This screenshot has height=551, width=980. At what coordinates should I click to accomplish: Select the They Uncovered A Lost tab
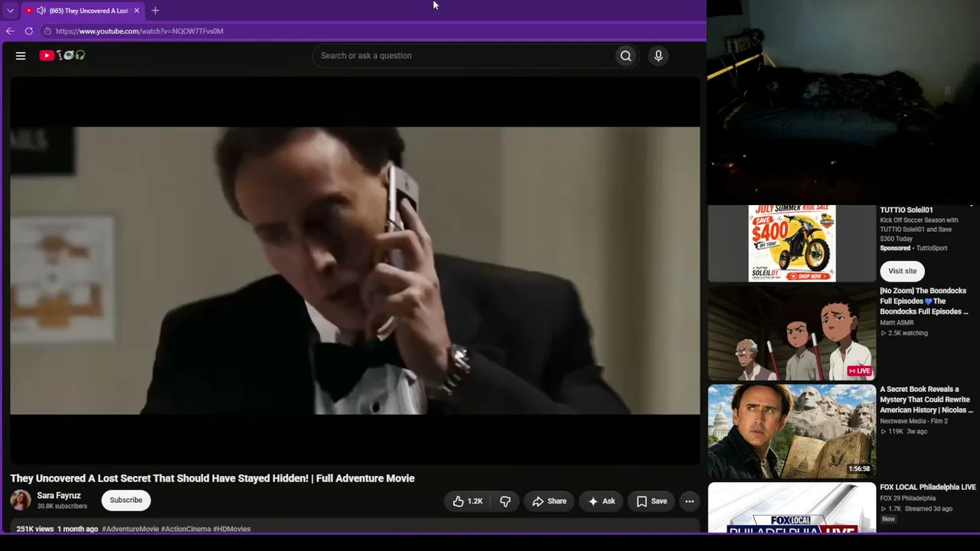click(x=82, y=11)
